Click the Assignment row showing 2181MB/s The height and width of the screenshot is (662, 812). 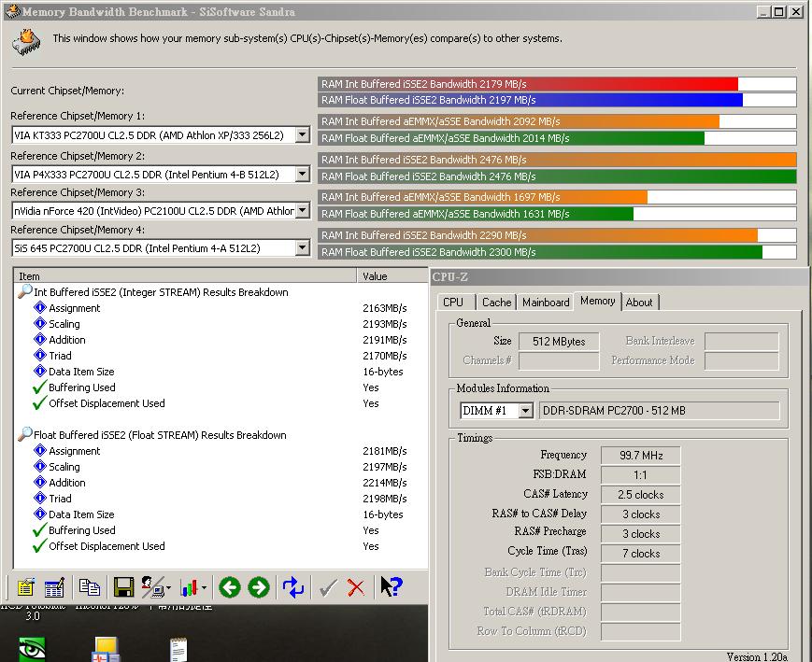coord(221,451)
